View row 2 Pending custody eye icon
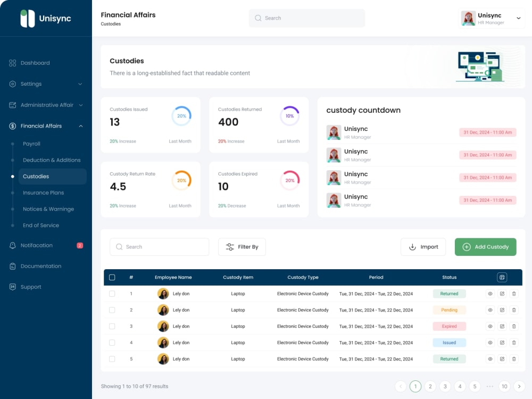The height and width of the screenshot is (399, 532). click(x=491, y=310)
